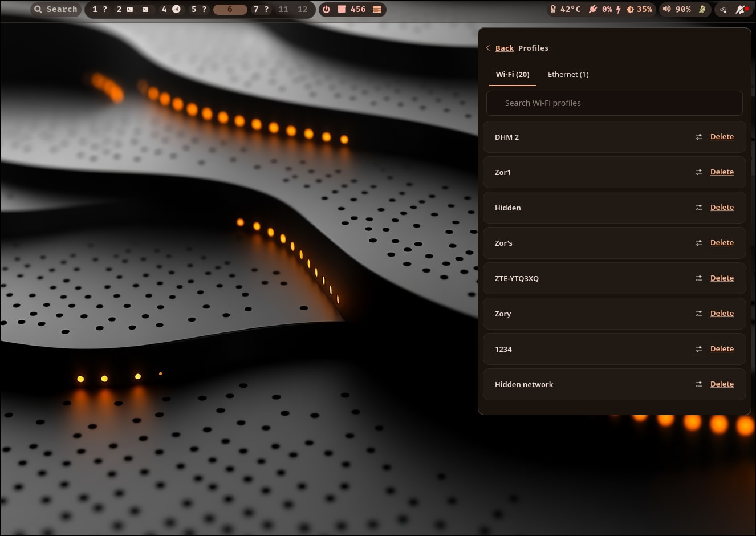
Task: Open settings icon for Zory profile
Action: (698, 314)
